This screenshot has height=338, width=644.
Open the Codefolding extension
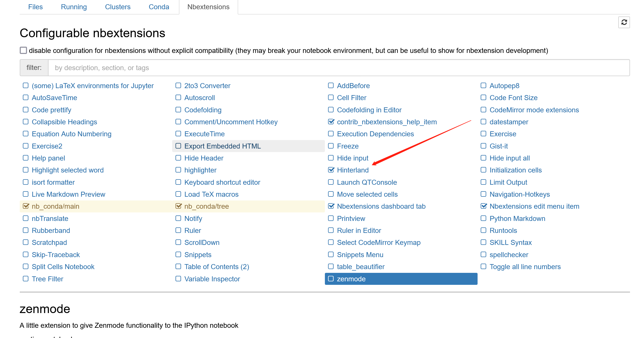tap(203, 110)
